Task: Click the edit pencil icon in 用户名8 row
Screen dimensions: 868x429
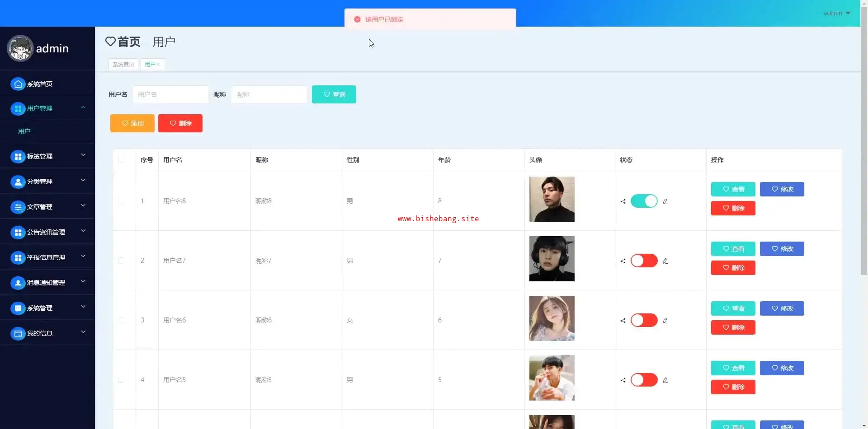Action: coord(665,201)
